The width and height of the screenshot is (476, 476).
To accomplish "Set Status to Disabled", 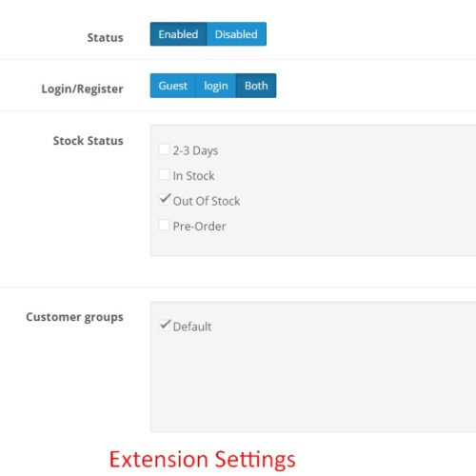I will [236, 34].
